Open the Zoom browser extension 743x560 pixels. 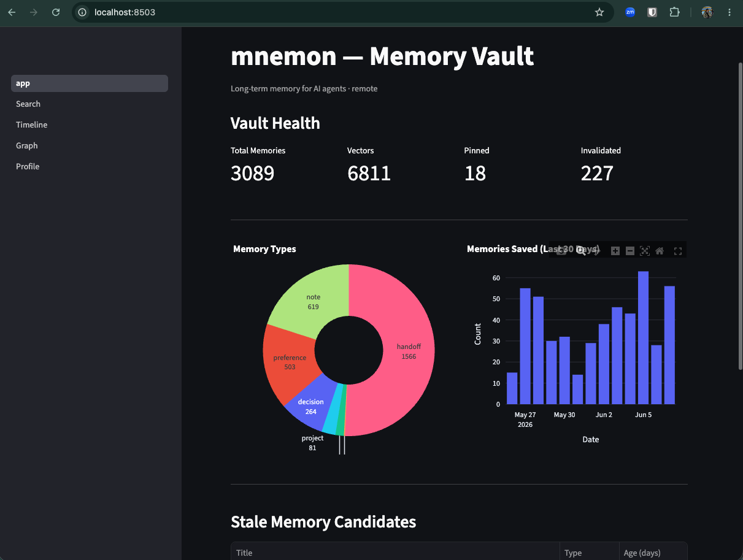point(630,12)
